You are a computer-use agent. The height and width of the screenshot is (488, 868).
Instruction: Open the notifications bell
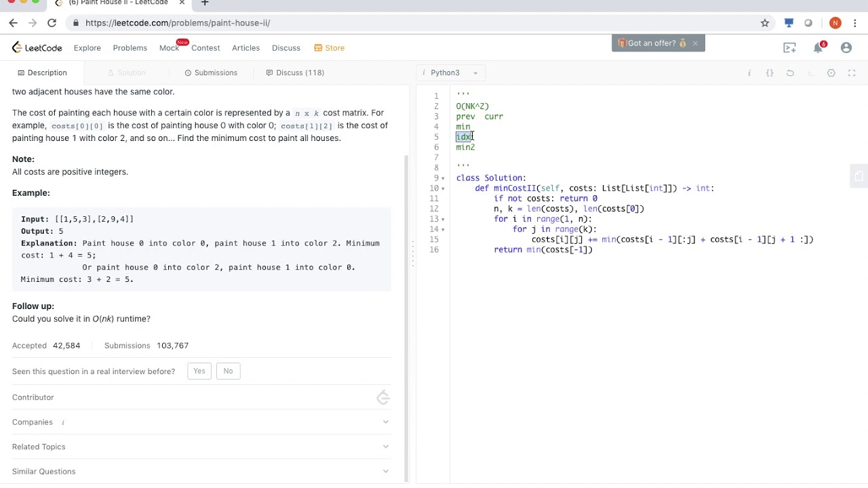pos(818,47)
